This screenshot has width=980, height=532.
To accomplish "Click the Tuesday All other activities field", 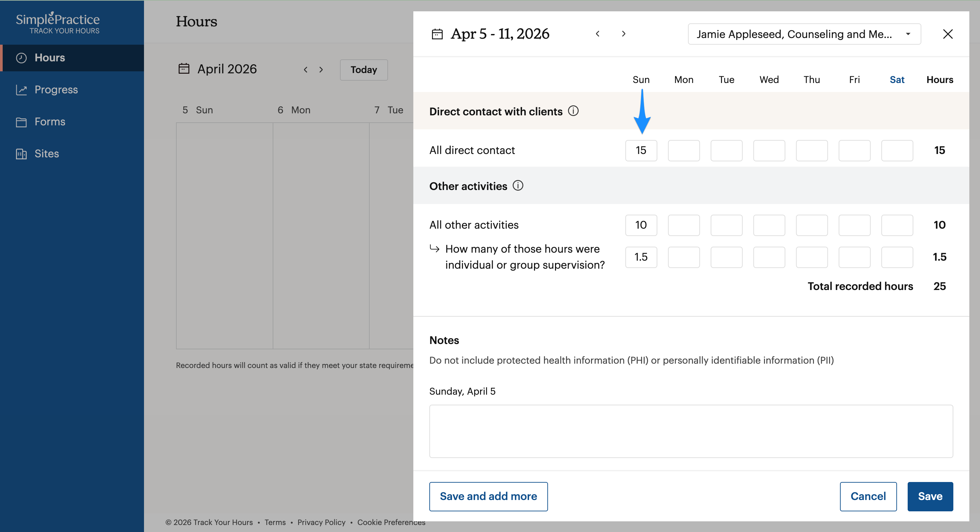I will tap(726, 225).
